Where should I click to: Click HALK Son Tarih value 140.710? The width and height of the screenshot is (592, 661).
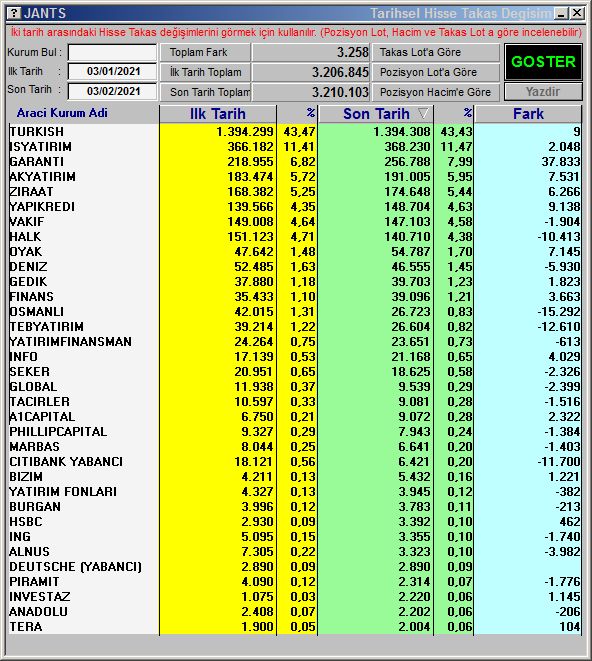[x=407, y=237]
